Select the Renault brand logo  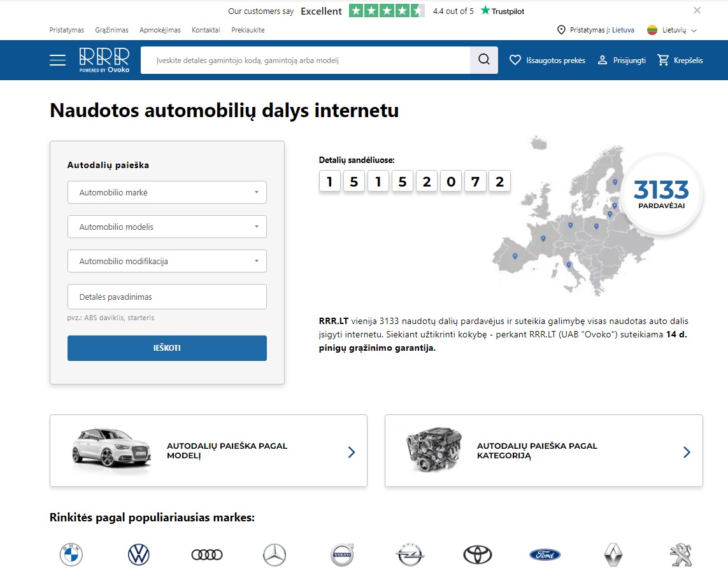pos(613,554)
